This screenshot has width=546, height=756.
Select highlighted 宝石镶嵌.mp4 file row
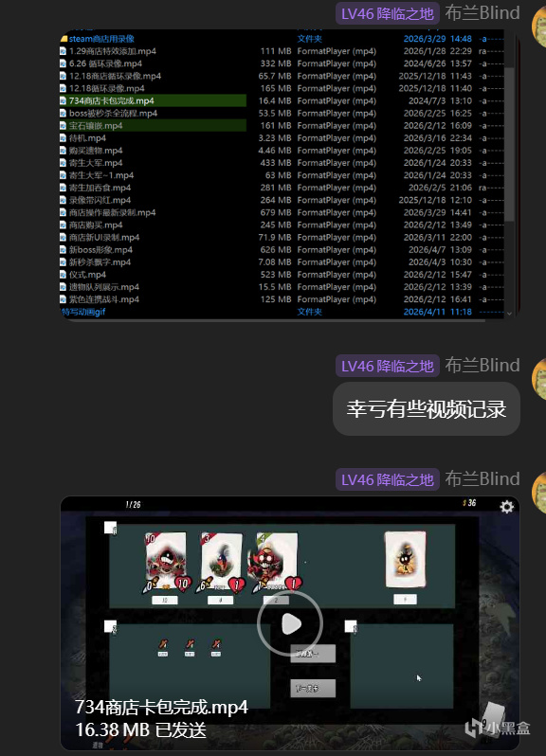tap(282, 126)
